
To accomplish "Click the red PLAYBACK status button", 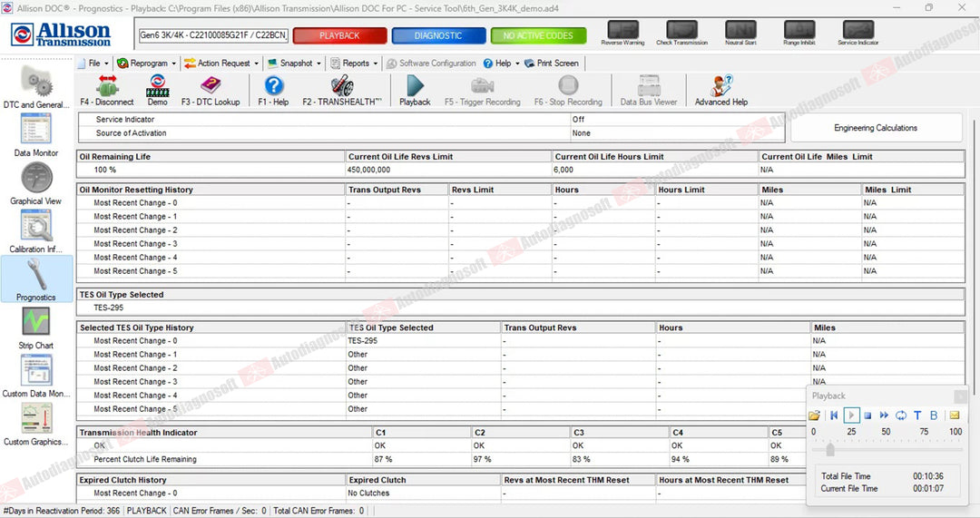I will [x=339, y=35].
